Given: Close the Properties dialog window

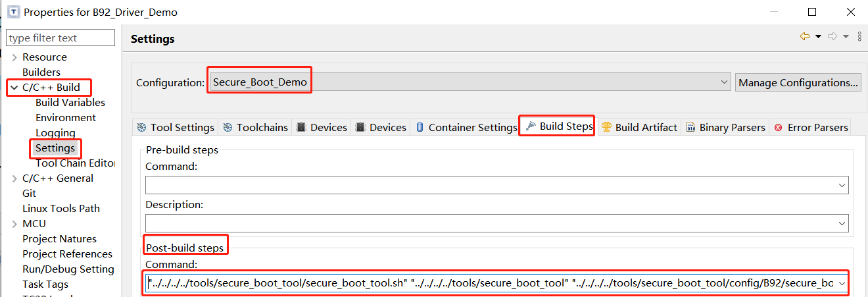Looking at the screenshot, I should pos(850,12).
